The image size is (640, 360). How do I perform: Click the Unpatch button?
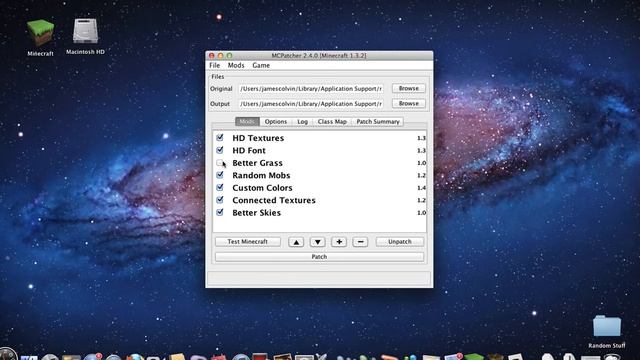pyautogui.click(x=400, y=242)
